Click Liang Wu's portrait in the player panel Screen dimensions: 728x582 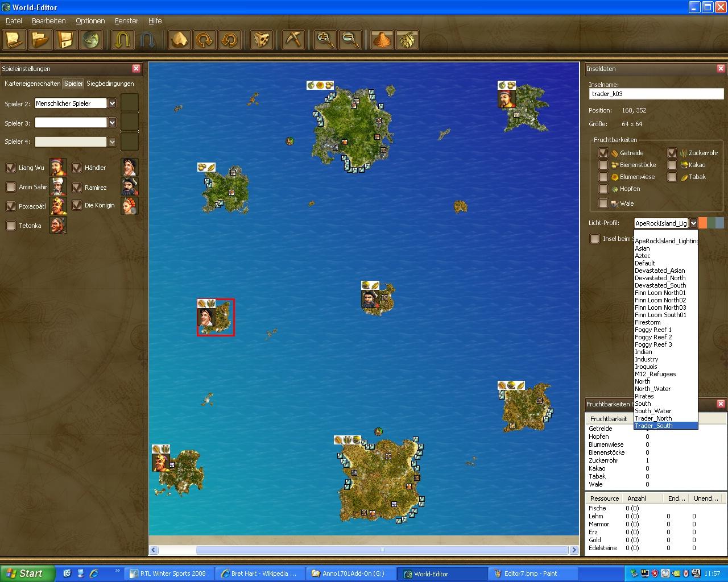(57, 168)
